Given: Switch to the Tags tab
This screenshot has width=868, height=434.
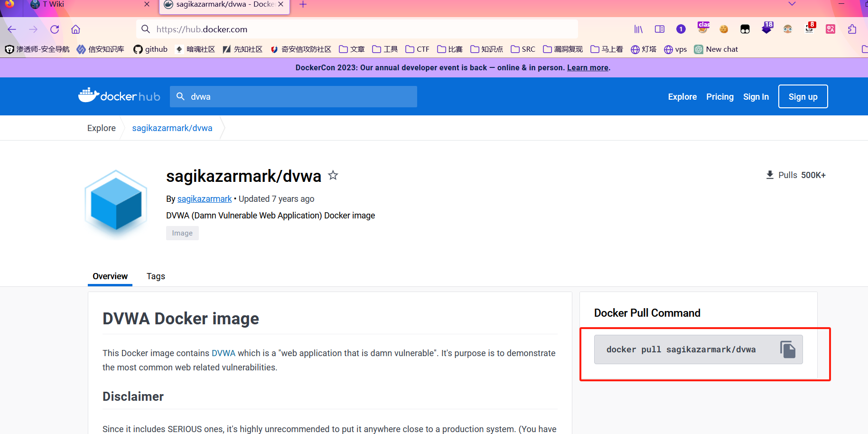Looking at the screenshot, I should [156, 276].
